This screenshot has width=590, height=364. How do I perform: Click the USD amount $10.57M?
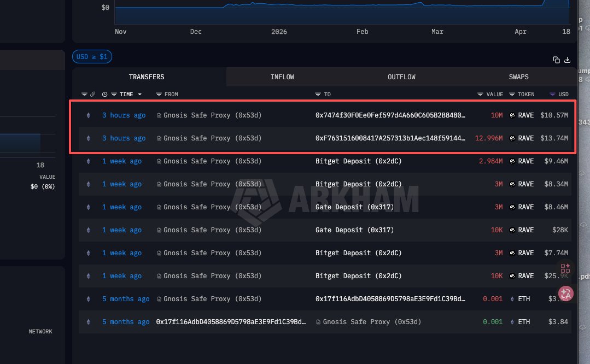click(554, 115)
